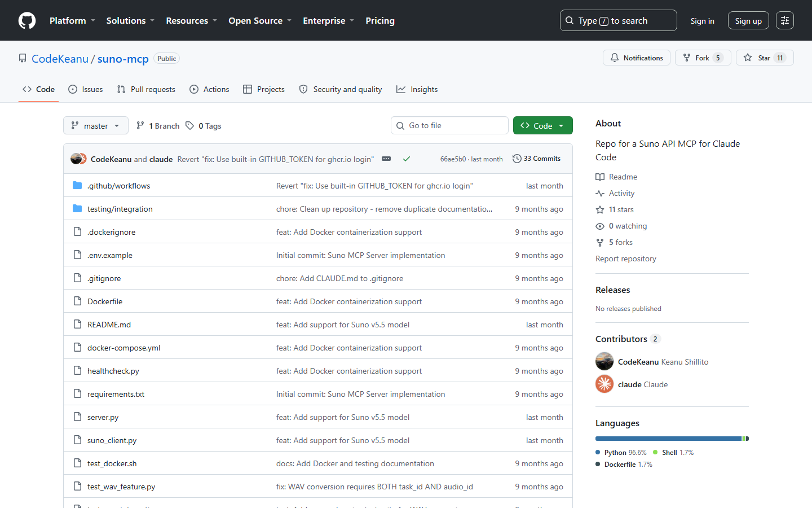Click the commits history clock icon
Image resolution: width=812 pixels, height=508 pixels.
pos(517,159)
